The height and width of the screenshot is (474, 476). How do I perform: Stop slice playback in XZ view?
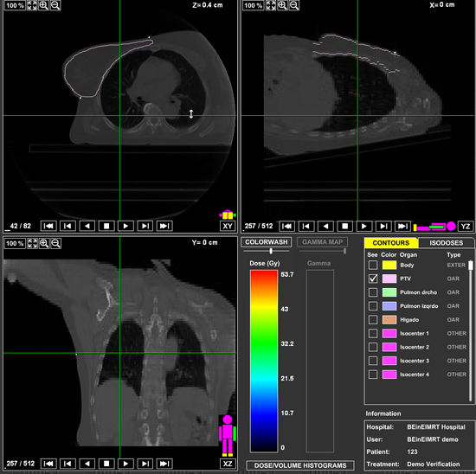click(x=106, y=464)
